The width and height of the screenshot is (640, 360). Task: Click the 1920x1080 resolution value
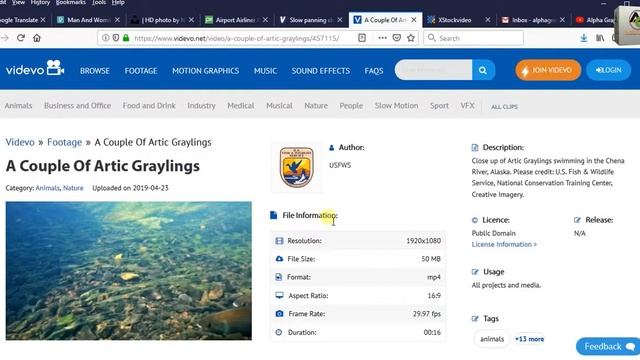423,240
